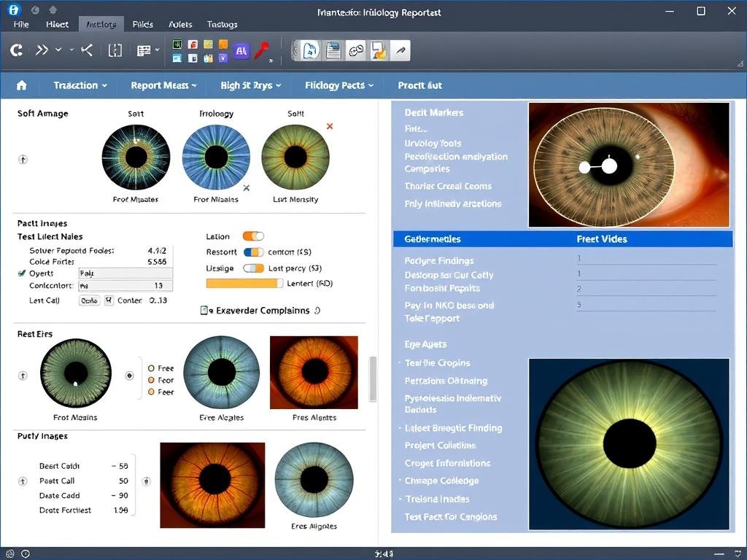Open the highlighted third menu tab

101,24
